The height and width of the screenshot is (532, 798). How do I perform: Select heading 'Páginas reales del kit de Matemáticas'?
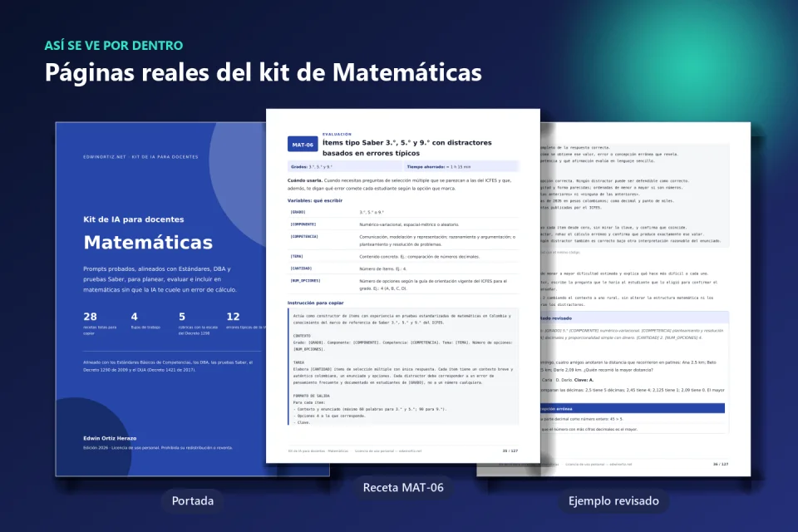pos(264,72)
